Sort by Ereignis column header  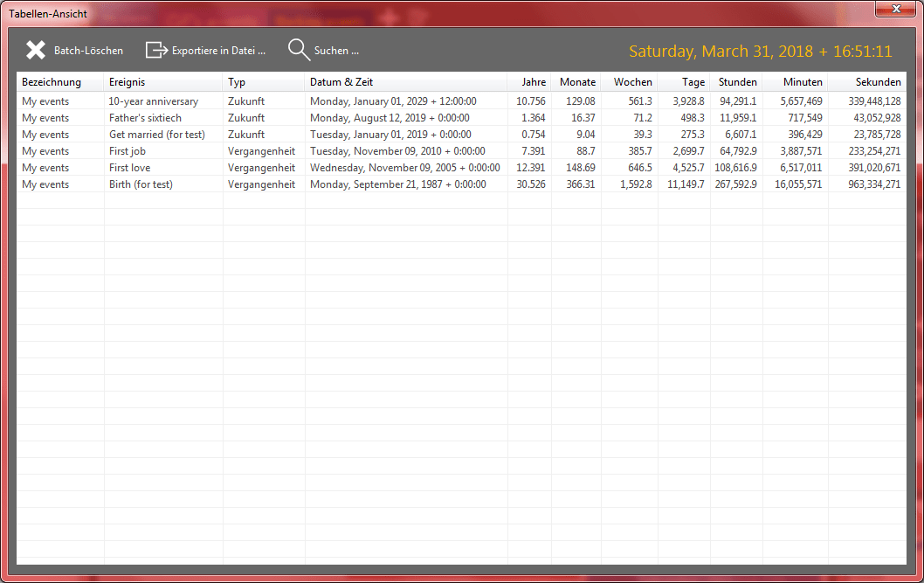(163, 82)
